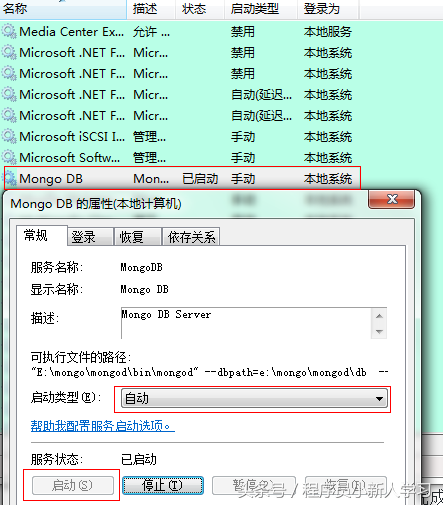The width and height of the screenshot is (443, 505).
Task: Click inside the Mongo DB Server description box
Action: tap(246, 323)
